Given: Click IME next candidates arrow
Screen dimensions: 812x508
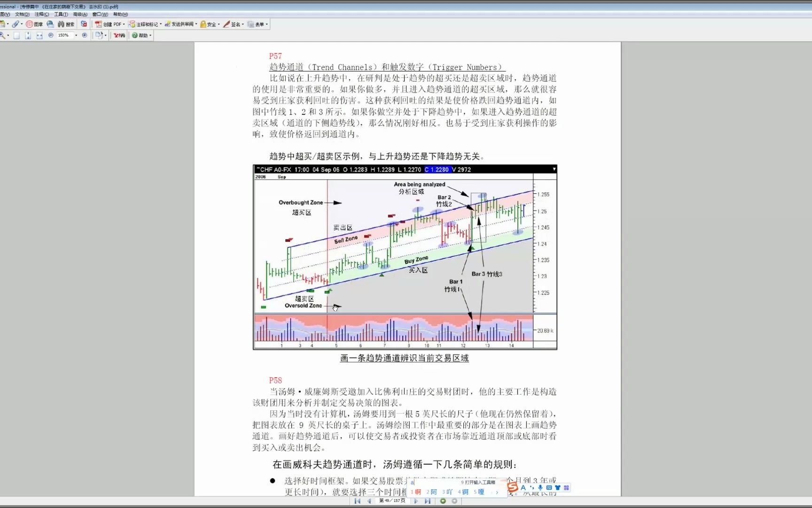Looking at the screenshot, I should click(497, 492).
